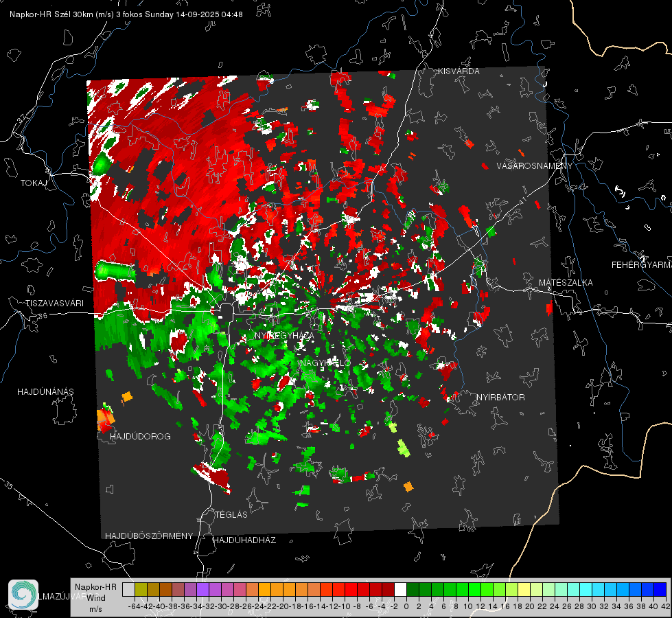
Task: Pick the cyan swatch between 28 and 30
Action: 586,589
